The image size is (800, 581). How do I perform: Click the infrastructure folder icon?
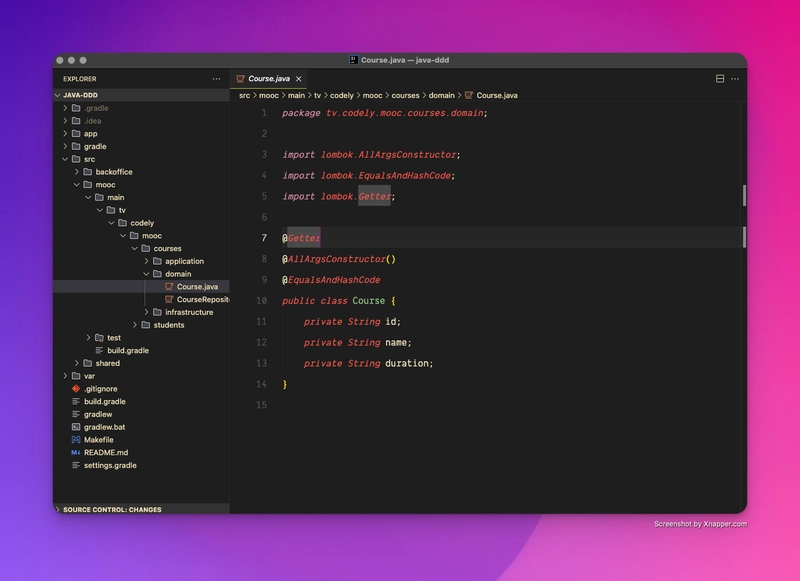coord(157,312)
